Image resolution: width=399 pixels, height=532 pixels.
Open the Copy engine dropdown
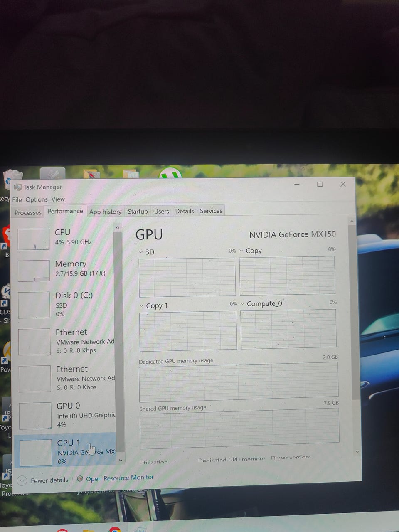pos(241,251)
